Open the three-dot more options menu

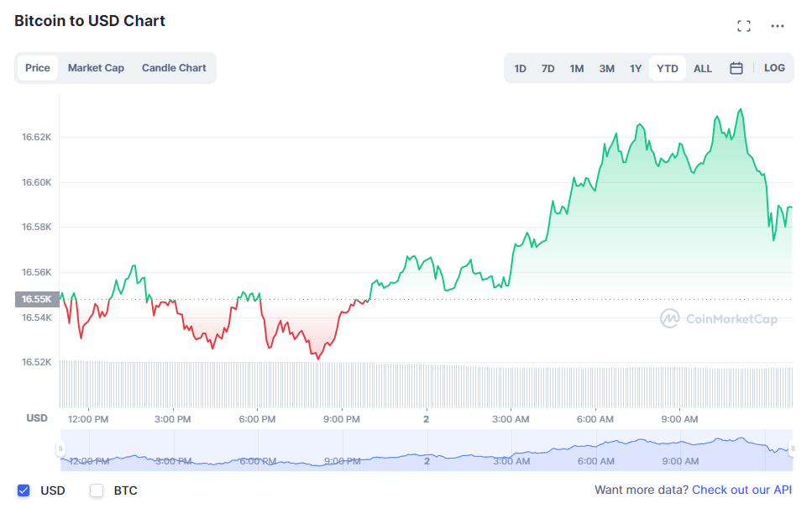pyautogui.click(x=777, y=26)
